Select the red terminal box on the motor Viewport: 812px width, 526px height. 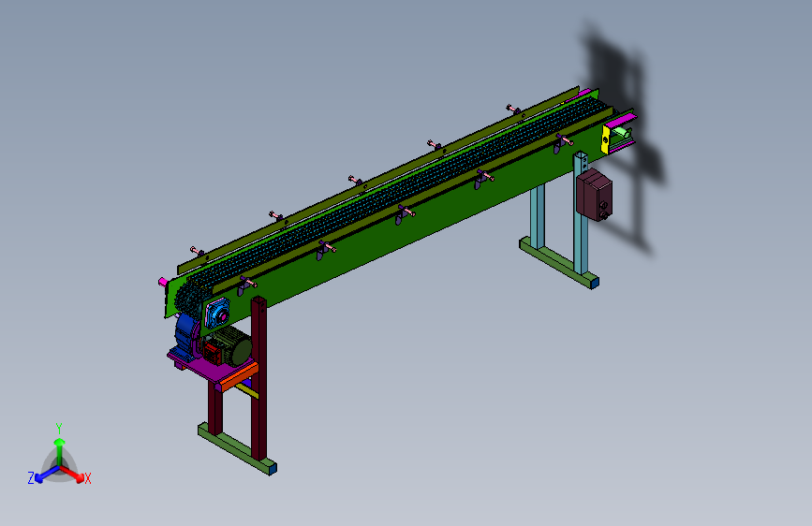212,352
